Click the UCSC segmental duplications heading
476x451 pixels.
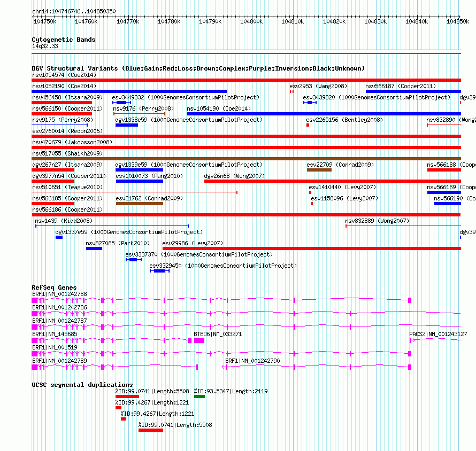82,385
